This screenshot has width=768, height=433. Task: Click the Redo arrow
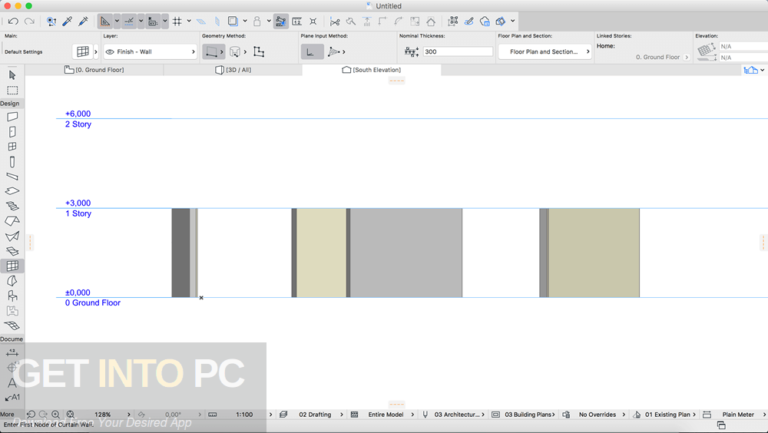click(x=29, y=21)
